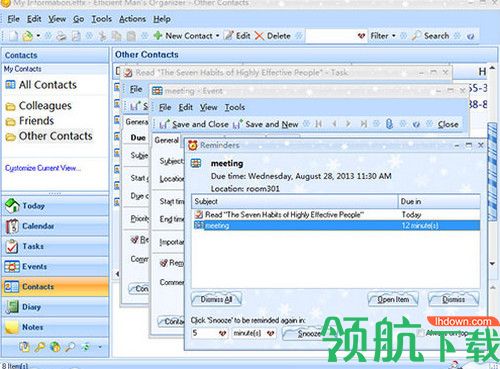Click the Subject column header in Reminders
This screenshot has width=500, height=369.
tap(295, 201)
